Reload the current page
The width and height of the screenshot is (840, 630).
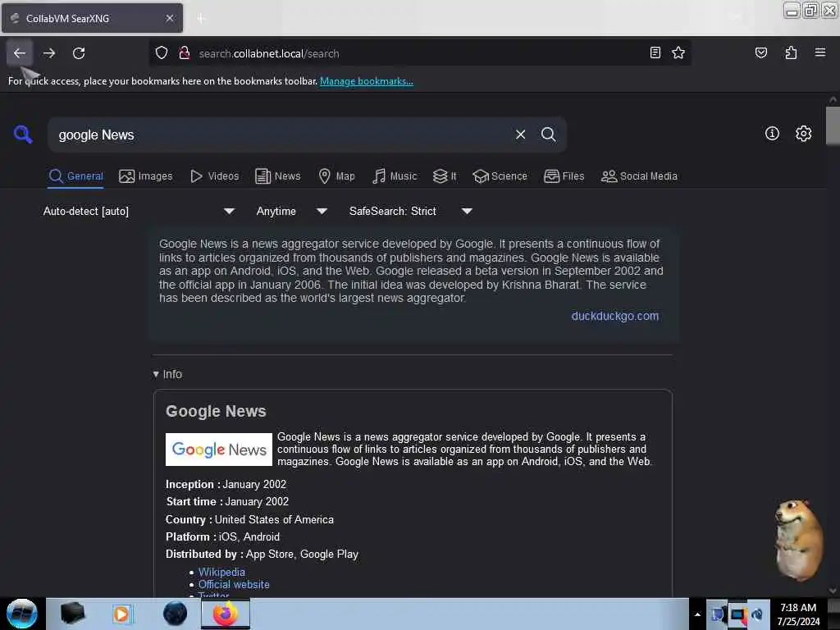(x=79, y=53)
